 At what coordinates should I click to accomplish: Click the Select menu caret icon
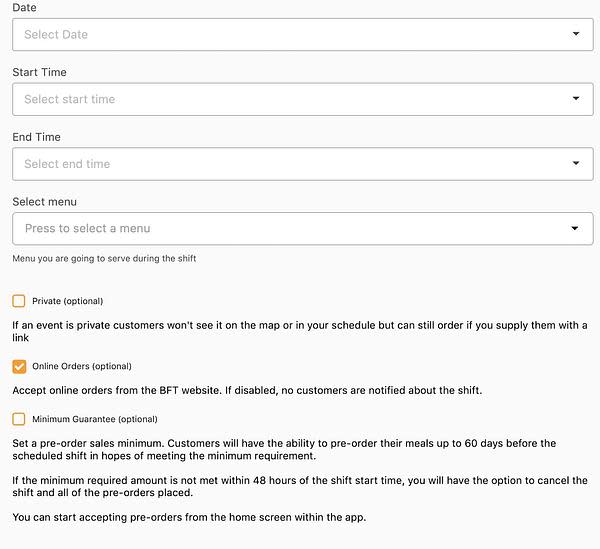pyautogui.click(x=574, y=228)
